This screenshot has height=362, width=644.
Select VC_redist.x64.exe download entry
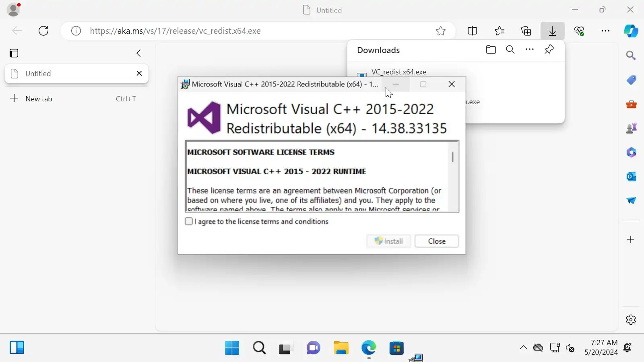click(x=398, y=72)
